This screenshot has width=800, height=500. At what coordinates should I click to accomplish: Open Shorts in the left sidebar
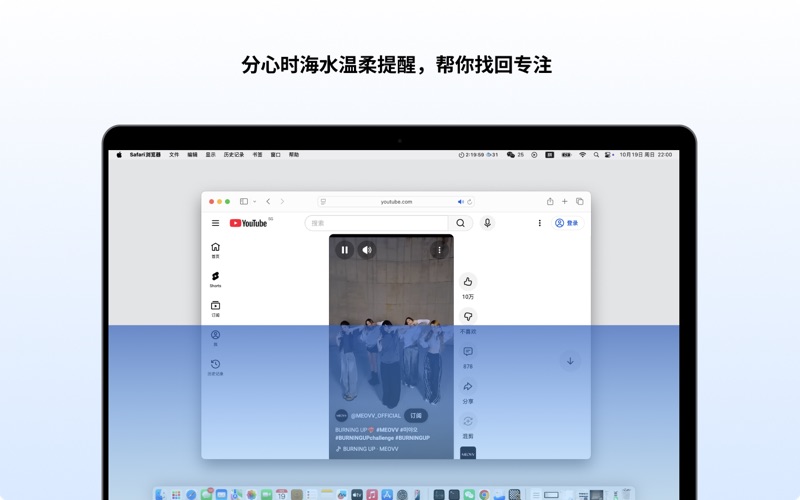[215, 278]
